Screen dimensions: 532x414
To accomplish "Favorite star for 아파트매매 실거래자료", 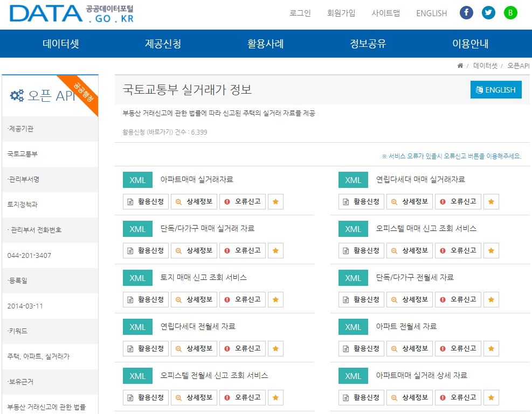I will tap(275, 201).
